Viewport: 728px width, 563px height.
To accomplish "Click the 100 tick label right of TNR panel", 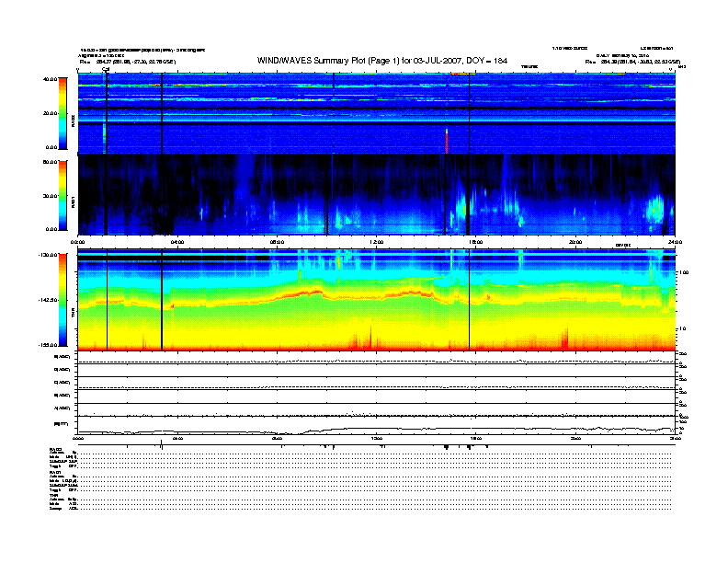I will coord(684,272).
